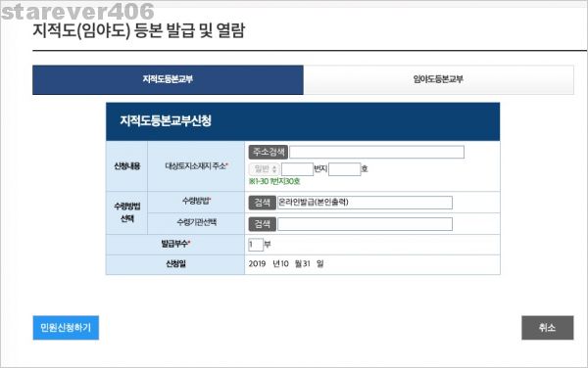Switch to the 임야도등본교부 tab
Image resolution: width=588 pixels, height=368 pixels.
point(438,79)
